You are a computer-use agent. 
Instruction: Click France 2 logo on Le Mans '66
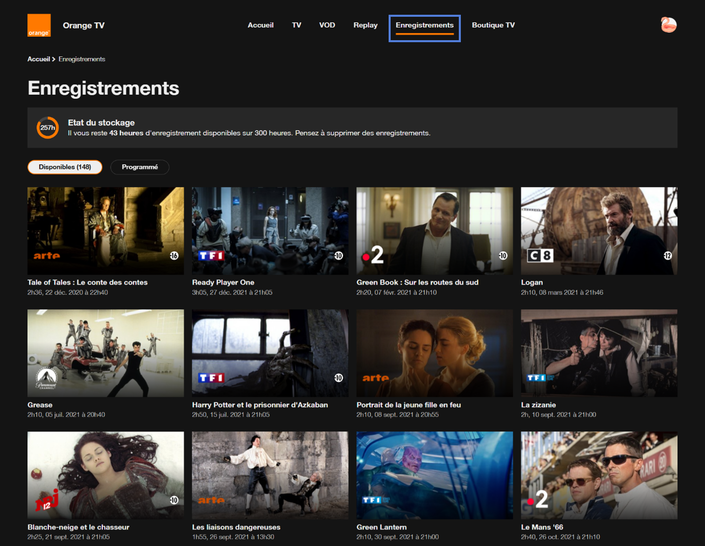tap(538, 500)
